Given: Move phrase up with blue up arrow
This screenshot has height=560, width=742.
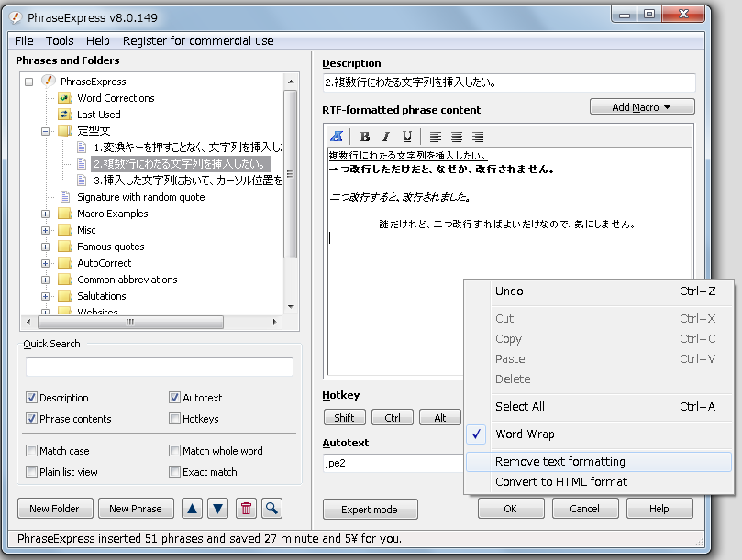Looking at the screenshot, I should click(192, 509).
